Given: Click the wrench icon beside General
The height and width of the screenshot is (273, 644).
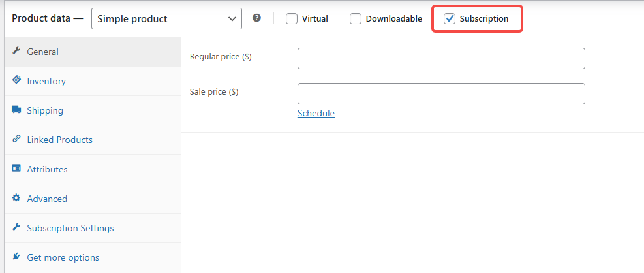Looking at the screenshot, I should 16,51.
